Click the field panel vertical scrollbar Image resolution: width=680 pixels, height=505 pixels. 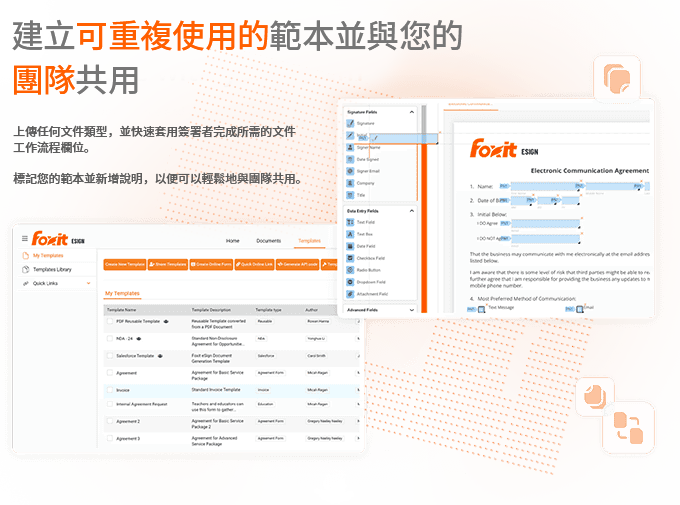click(x=424, y=208)
